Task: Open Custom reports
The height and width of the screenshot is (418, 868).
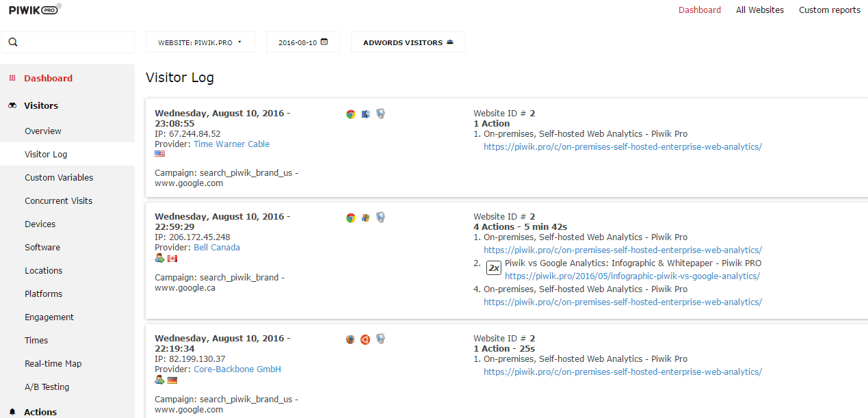Action: coord(829,10)
